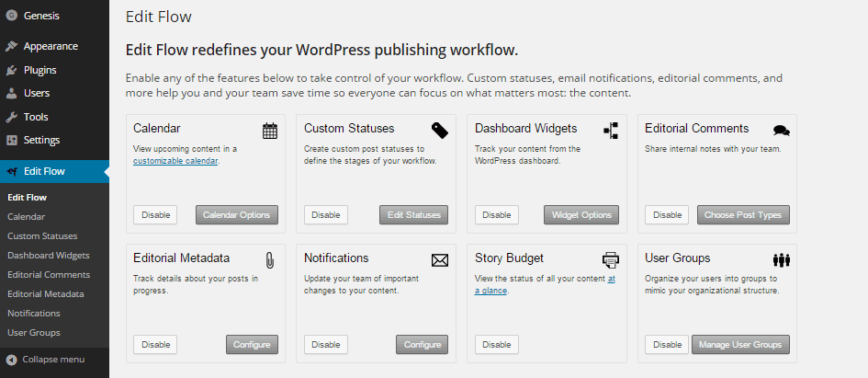Image resolution: width=868 pixels, height=378 pixels.
Task: Click the 'Calendar' card title
Action: coord(157,129)
